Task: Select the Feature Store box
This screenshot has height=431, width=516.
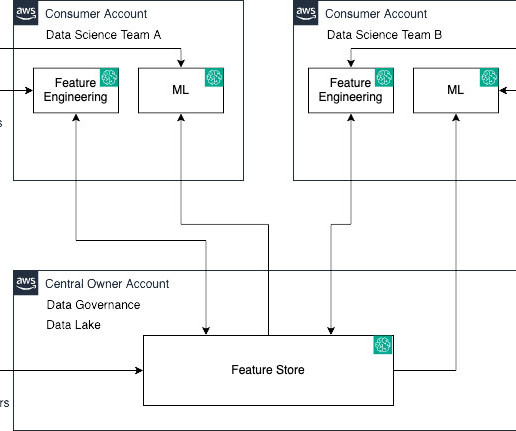Action: [x=268, y=370]
